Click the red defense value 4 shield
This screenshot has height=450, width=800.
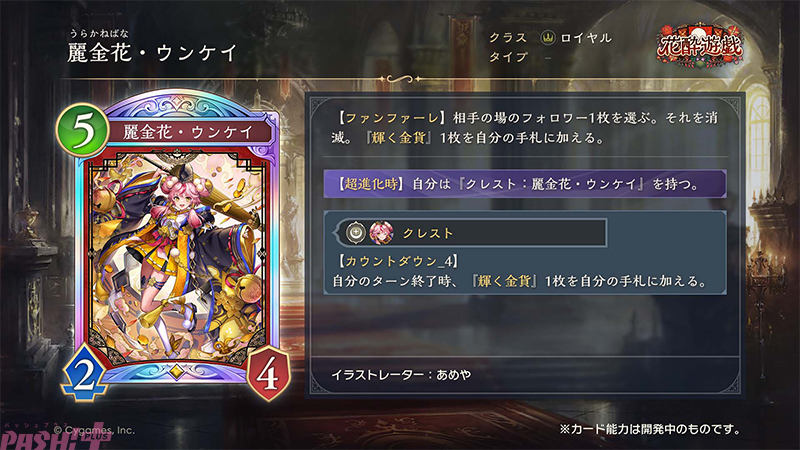[x=267, y=373]
